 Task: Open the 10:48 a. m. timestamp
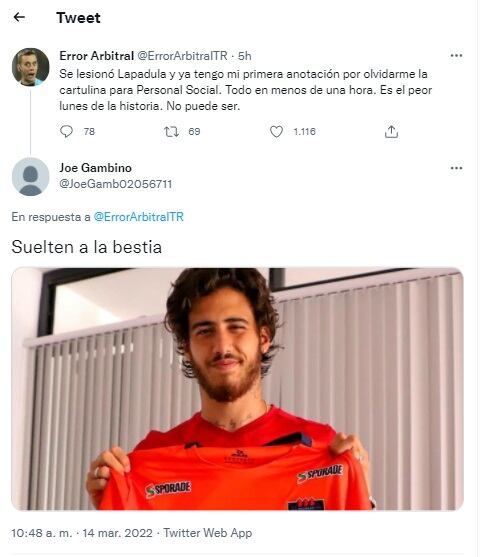pyautogui.click(x=42, y=533)
